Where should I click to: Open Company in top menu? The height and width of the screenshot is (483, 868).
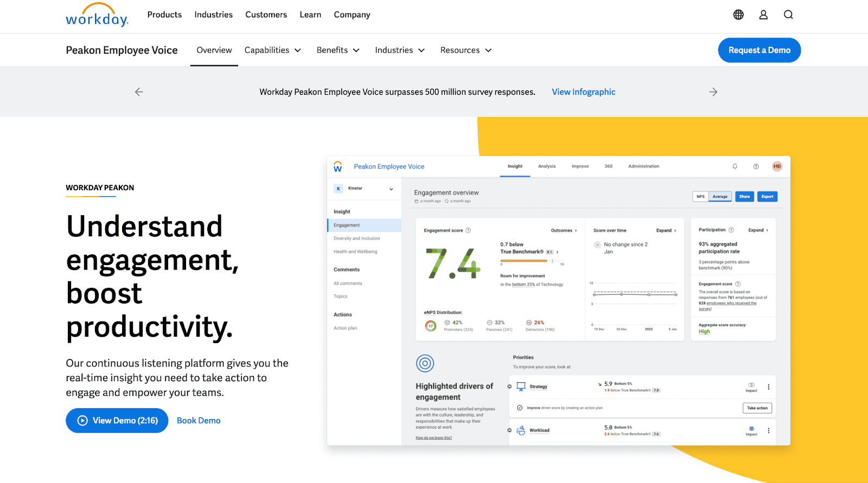(x=352, y=15)
